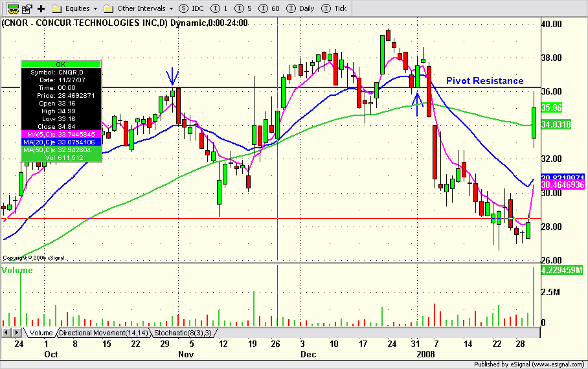Select the IDC symbol link button
The height and width of the screenshot is (369, 588).
[x=191, y=8]
